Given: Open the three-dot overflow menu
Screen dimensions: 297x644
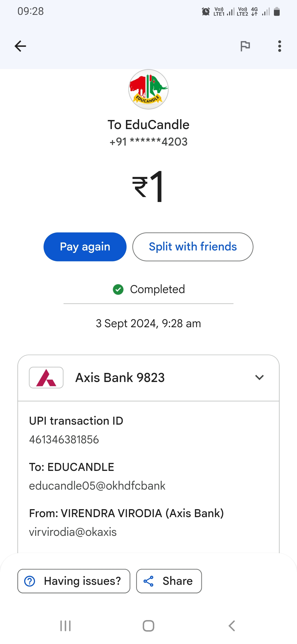Looking at the screenshot, I should (279, 46).
